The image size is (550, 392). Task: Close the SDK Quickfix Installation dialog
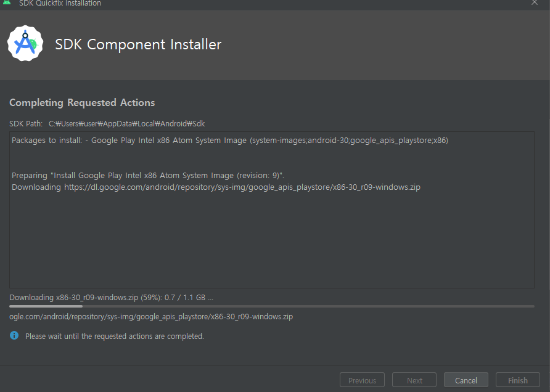coord(534,3)
